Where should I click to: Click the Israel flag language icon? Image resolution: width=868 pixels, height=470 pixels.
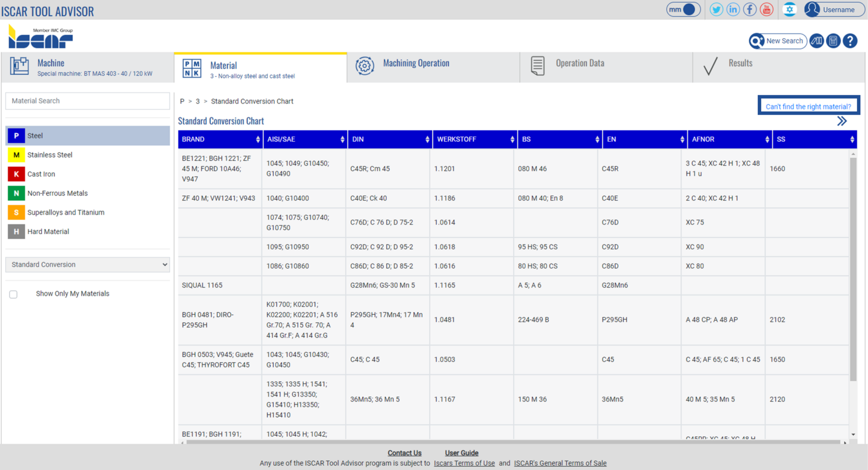pyautogui.click(x=789, y=9)
